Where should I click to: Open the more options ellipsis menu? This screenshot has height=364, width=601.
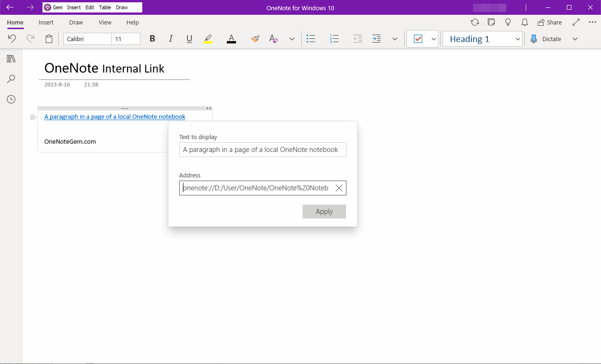593,22
